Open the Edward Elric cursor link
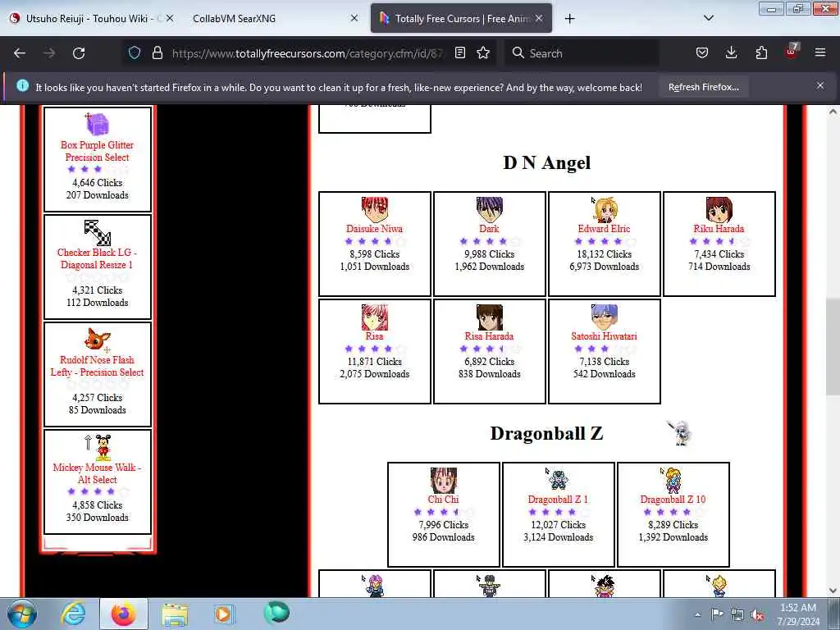840x630 pixels. coord(604,229)
